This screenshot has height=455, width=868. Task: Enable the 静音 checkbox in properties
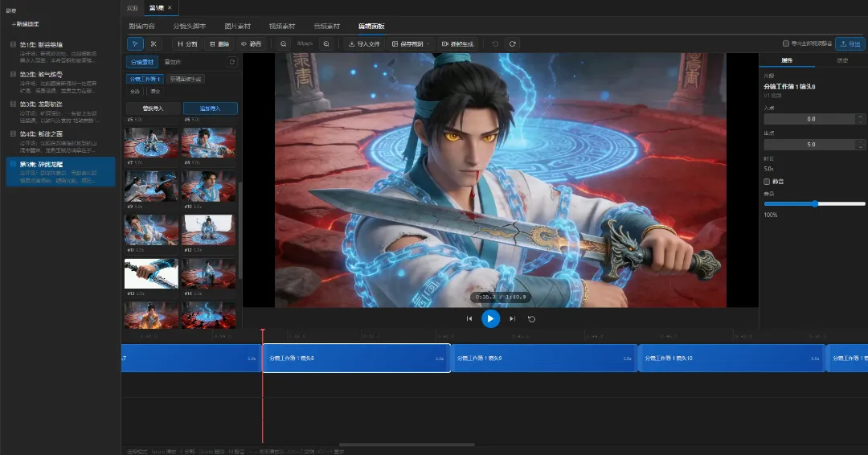tap(768, 182)
